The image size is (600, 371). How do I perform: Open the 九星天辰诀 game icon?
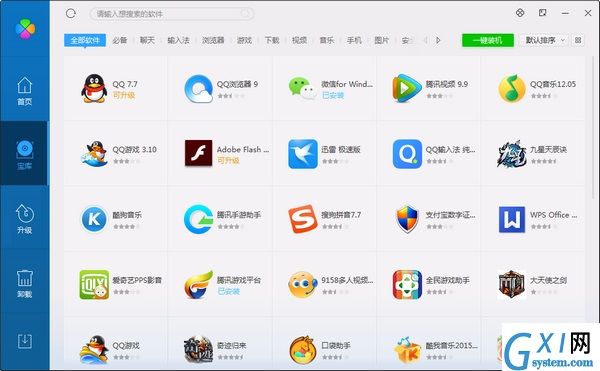click(512, 154)
